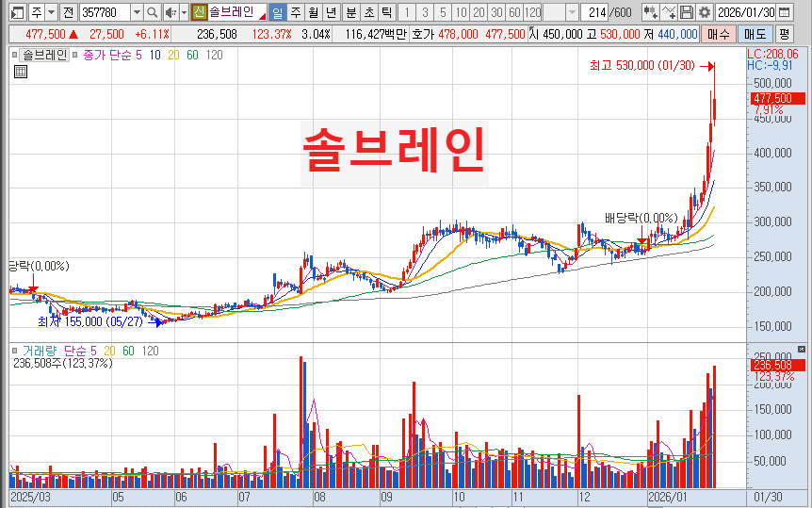812x508 pixels.
Task: Add line indicator icon with plus
Action: [x=669, y=12]
